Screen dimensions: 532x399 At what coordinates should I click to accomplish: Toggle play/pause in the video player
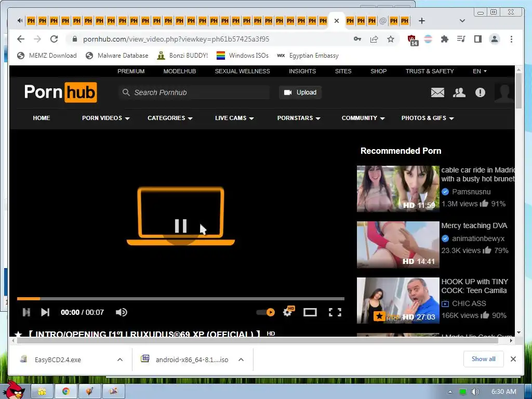click(x=26, y=312)
